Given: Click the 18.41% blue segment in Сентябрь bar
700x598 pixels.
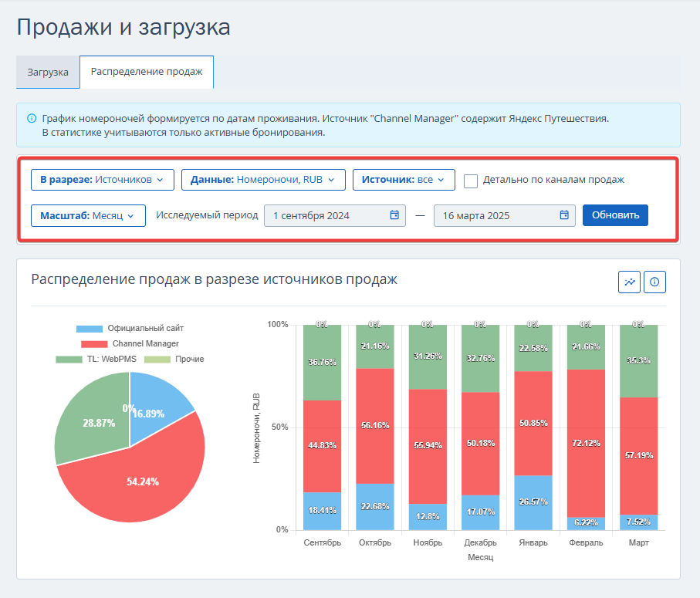Looking at the screenshot, I should 322,511.
